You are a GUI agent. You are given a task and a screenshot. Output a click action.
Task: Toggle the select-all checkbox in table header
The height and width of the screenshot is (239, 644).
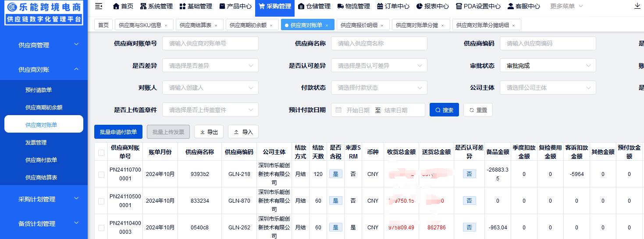pos(101,152)
